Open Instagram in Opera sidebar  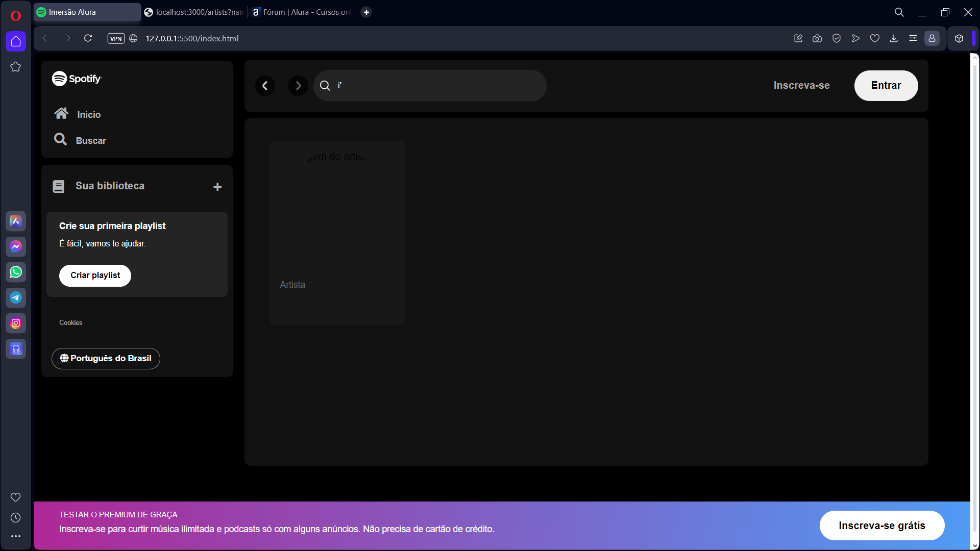click(x=16, y=323)
